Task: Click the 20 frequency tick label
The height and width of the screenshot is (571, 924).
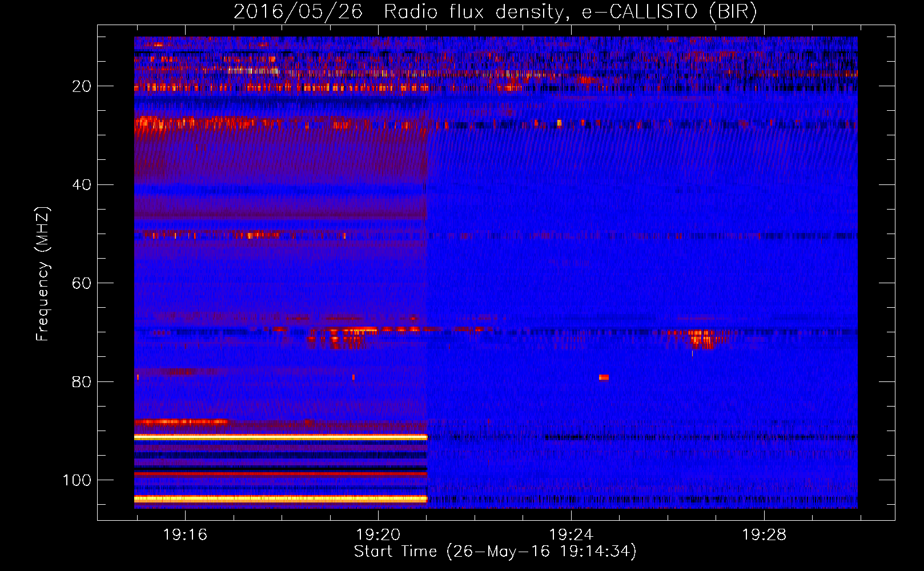Action: pos(82,86)
